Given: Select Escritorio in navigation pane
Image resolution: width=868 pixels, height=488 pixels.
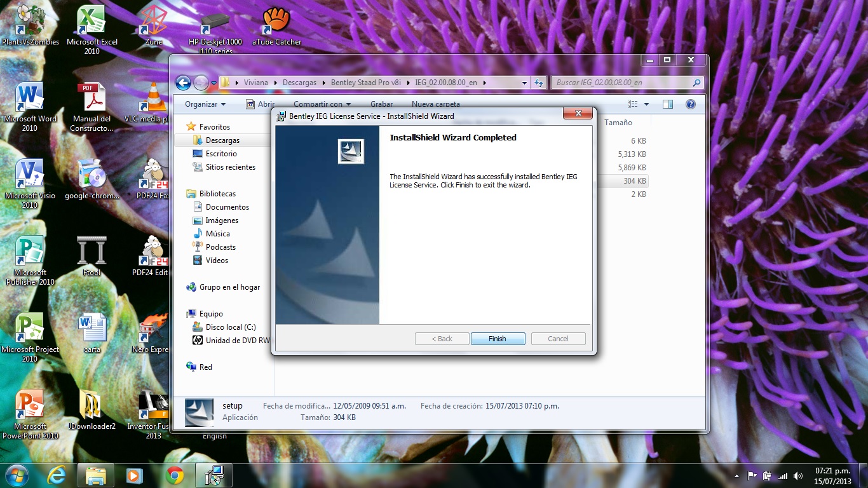Looking at the screenshot, I should 221,154.
